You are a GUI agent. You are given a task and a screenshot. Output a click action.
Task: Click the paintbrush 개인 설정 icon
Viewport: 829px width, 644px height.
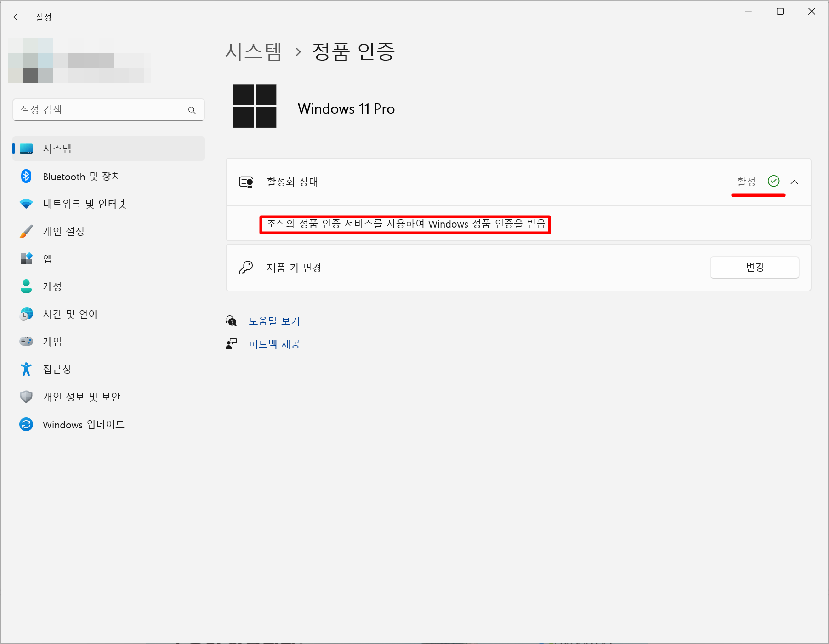click(x=26, y=231)
